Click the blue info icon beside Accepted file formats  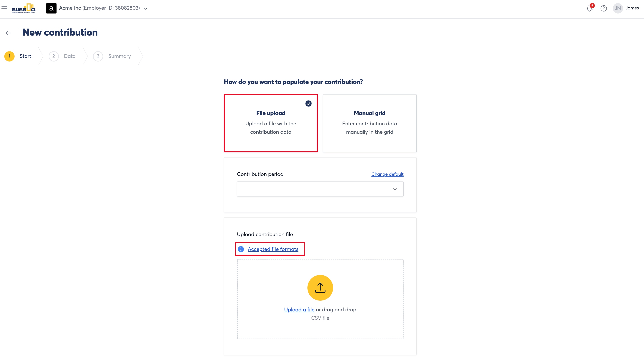241,249
